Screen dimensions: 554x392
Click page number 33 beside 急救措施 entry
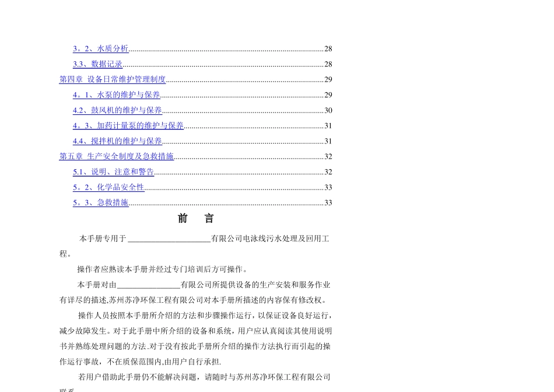click(x=328, y=203)
